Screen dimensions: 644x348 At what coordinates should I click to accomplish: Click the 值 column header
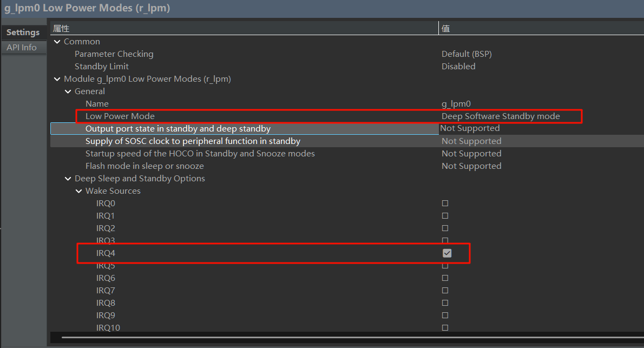445,28
